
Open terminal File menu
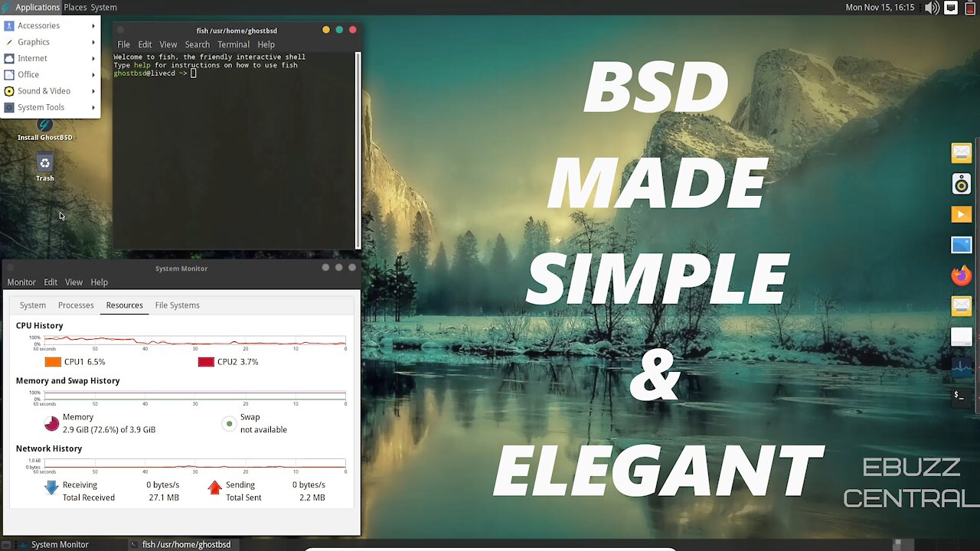pos(123,44)
